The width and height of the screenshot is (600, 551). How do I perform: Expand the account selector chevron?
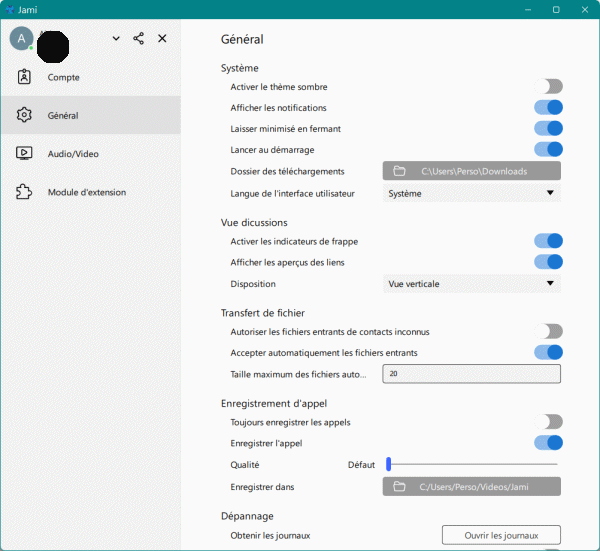[x=116, y=39]
